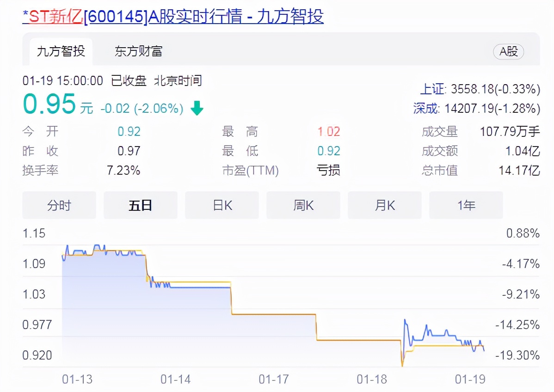
Task: Open the 周K weekly chart view
Action: 303,205
